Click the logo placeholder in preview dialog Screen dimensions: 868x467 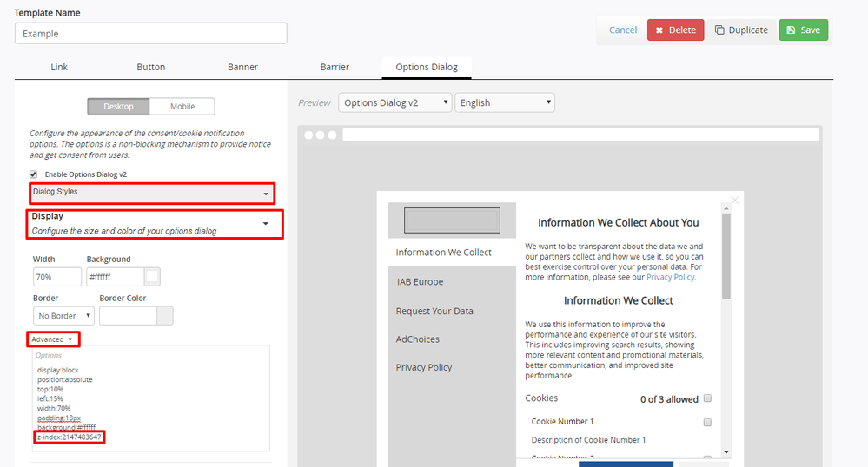(x=453, y=220)
